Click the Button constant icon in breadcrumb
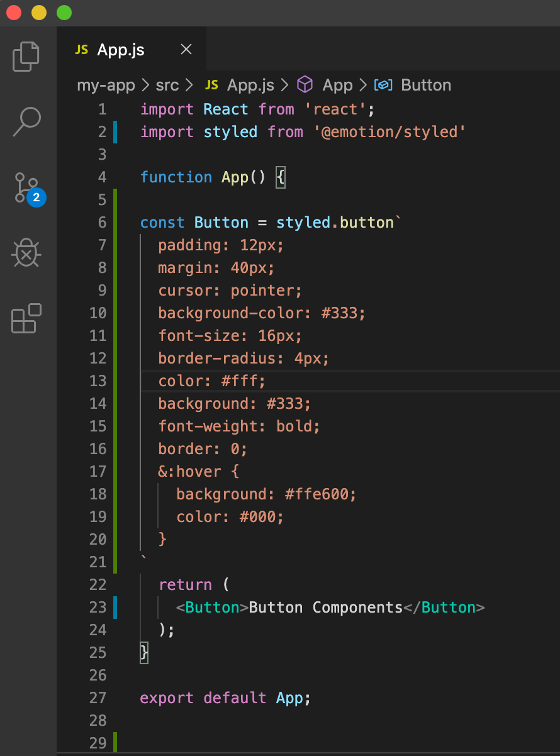The image size is (560, 756). pos(384,85)
